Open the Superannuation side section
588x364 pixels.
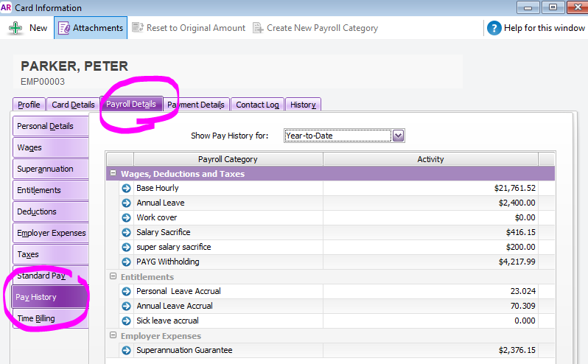tap(45, 169)
